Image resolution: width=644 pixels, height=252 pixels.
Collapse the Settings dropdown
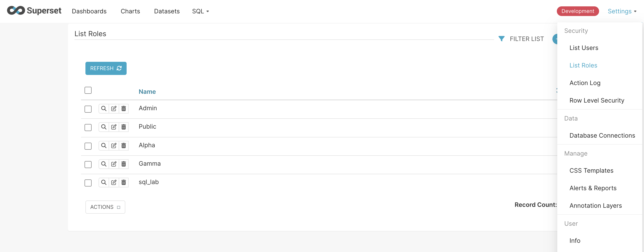(622, 11)
